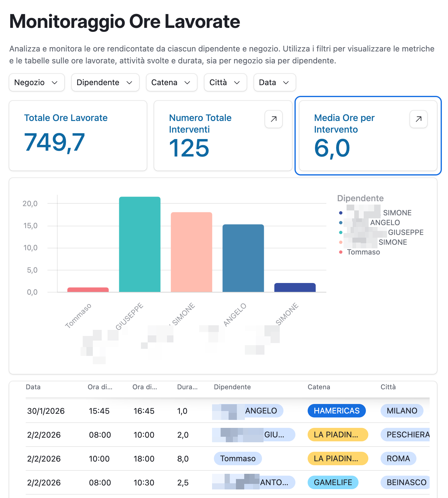Click dark blue SIMONE legend dot
448x498 pixels.
point(341,213)
